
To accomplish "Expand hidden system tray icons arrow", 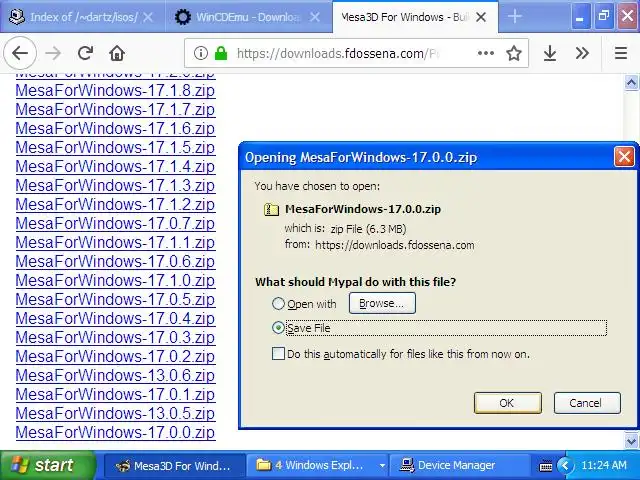I will point(565,465).
